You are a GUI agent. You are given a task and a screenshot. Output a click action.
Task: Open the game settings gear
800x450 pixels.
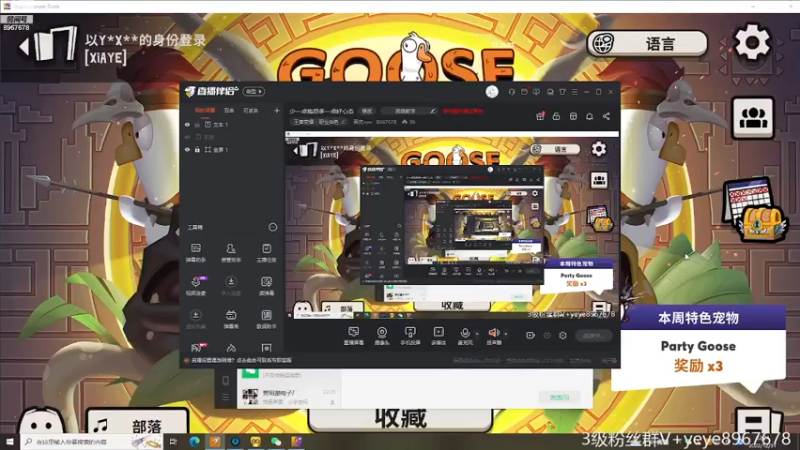pyautogui.click(x=752, y=42)
